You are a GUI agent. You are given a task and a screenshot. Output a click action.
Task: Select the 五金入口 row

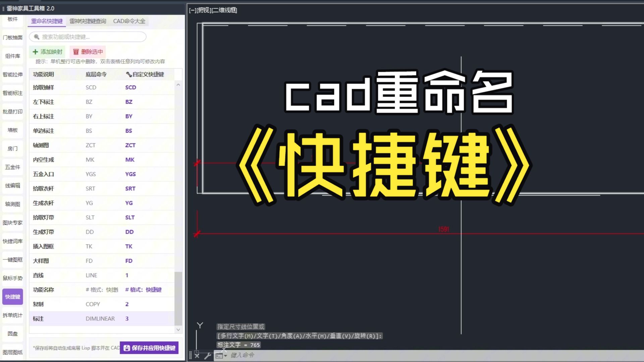coord(102,174)
